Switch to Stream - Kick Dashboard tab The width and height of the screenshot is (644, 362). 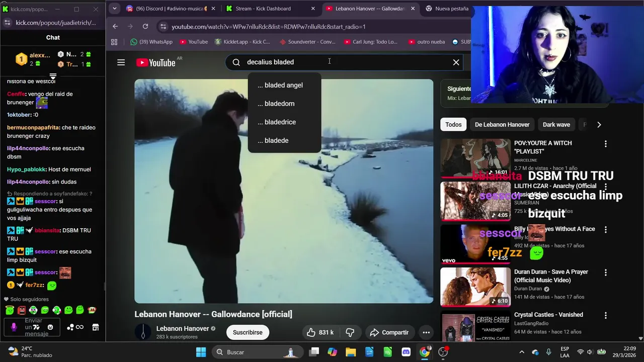tap(270, 9)
